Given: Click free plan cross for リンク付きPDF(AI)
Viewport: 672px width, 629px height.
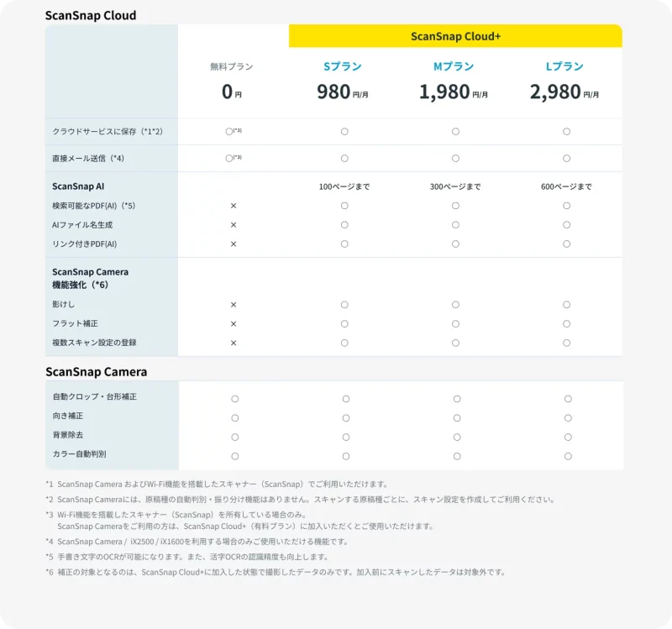Looking at the screenshot, I should coord(234,244).
